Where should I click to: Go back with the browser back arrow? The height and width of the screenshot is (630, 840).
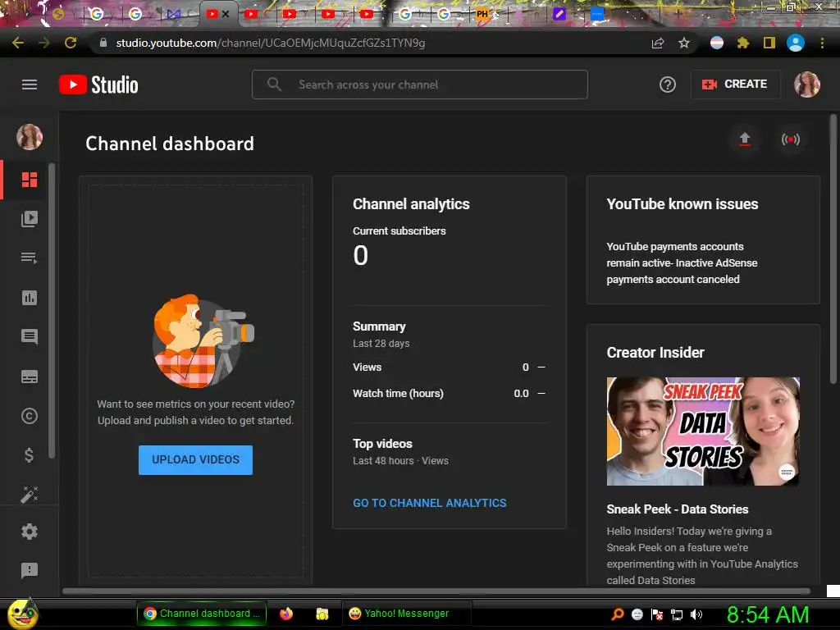18,43
